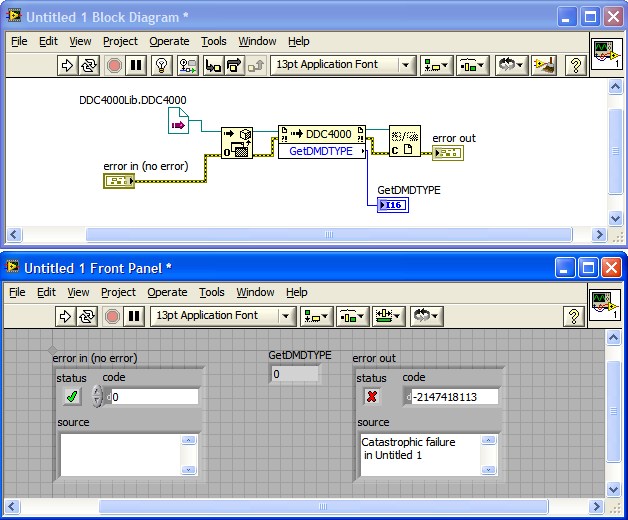Open Operate menu in Block Diagram window
Screen dimensions: 628x520
pyautogui.click(x=169, y=41)
